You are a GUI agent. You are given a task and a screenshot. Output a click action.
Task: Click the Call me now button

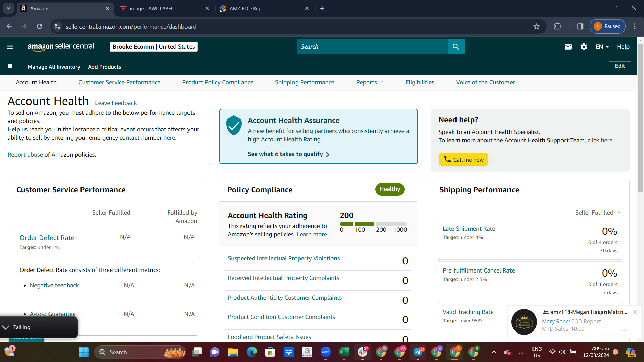click(x=464, y=160)
